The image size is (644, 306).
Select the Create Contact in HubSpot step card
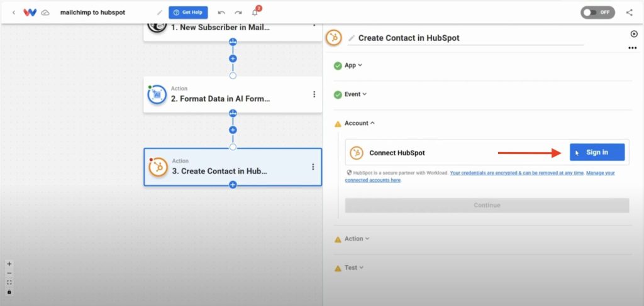point(233,167)
